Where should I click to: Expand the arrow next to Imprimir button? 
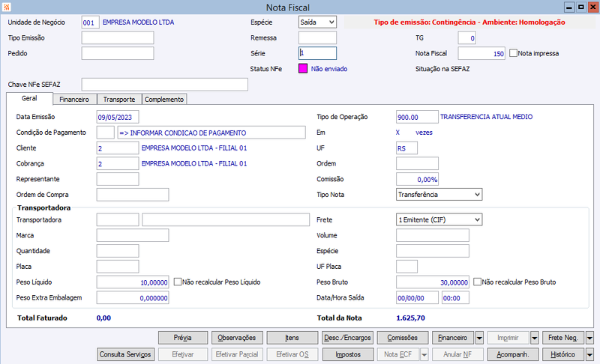point(535,338)
